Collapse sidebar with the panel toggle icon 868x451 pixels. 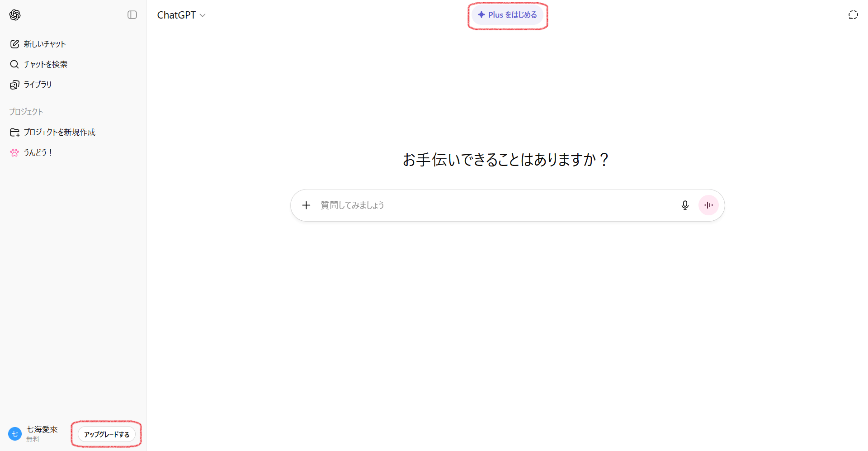(x=132, y=15)
